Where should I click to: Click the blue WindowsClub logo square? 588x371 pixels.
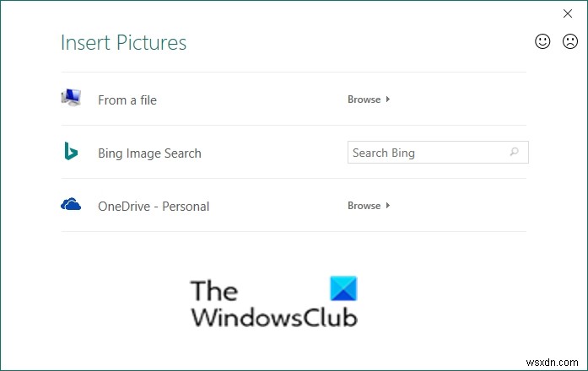point(343,289)
